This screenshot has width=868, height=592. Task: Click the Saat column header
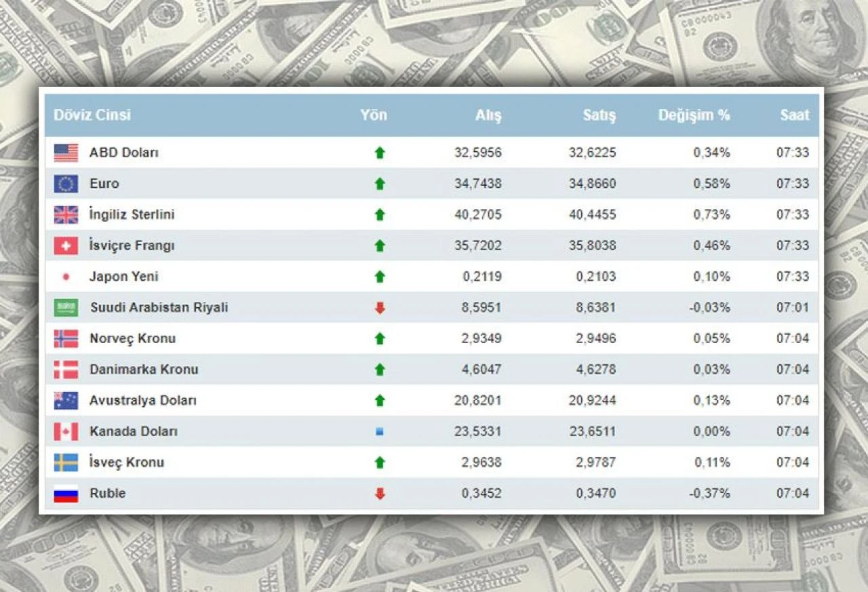[x=795, y=115]
